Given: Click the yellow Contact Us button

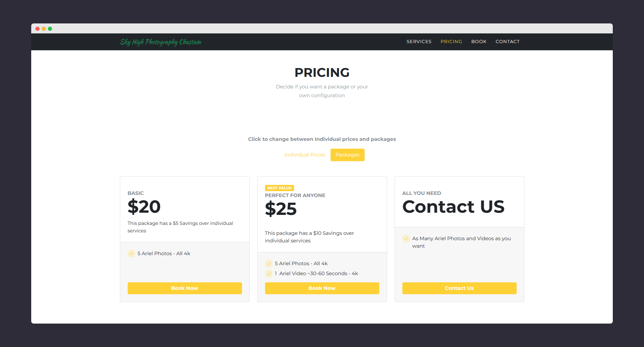Looking at the screenshot, I should (459, 288).
